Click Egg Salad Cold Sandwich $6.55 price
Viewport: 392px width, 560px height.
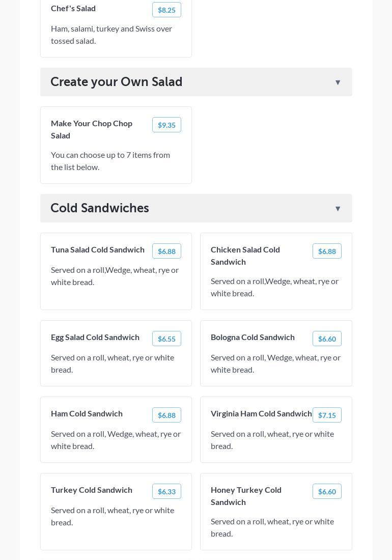(166, 339)
